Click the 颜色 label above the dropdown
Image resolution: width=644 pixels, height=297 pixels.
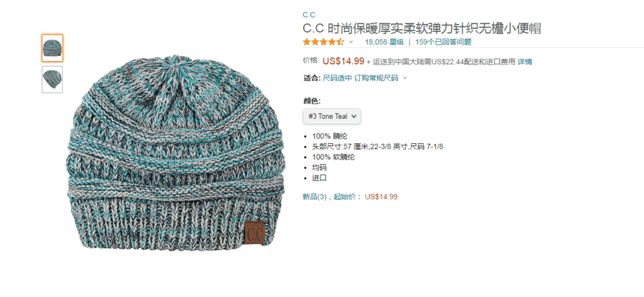click(312, 101)
